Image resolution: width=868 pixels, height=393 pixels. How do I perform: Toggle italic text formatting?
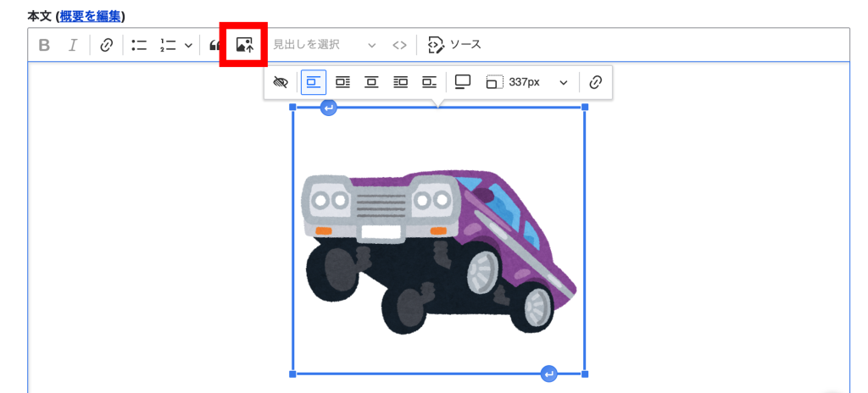73,46
